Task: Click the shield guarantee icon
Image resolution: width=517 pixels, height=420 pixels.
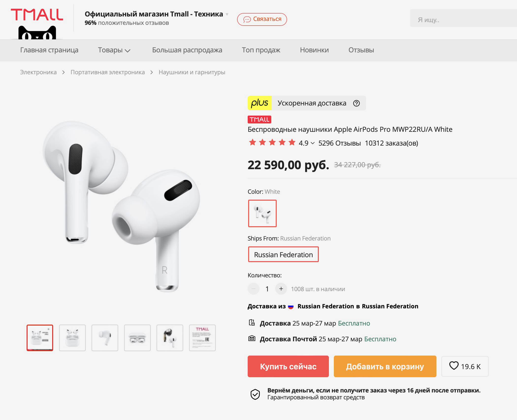Action: (255, 394)
